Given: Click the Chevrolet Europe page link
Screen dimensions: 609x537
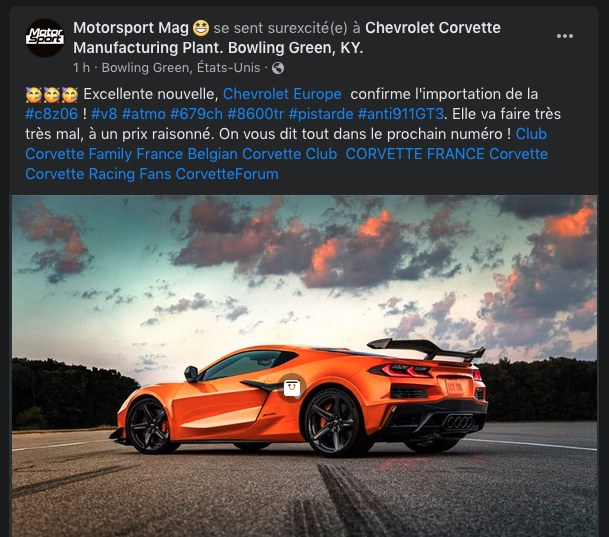Looking at the screenshot, I should [x=282, y=94].
